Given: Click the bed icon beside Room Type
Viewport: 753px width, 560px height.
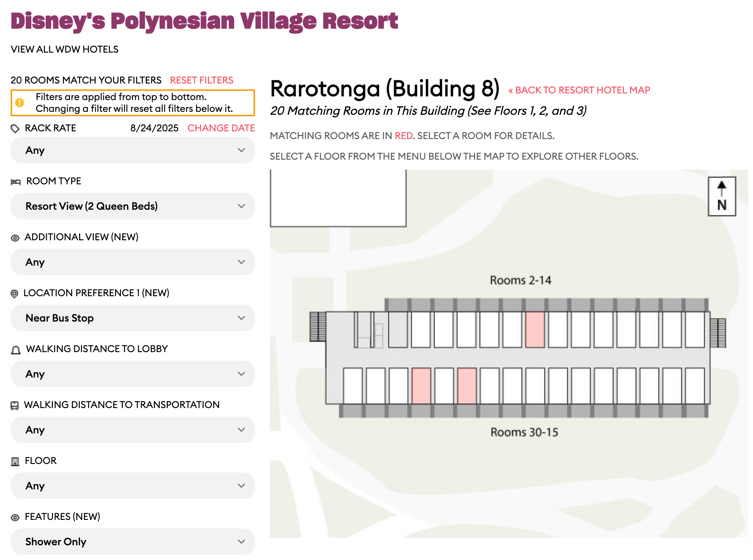Looking at the screenshot, I should click(x=16, y=182).
